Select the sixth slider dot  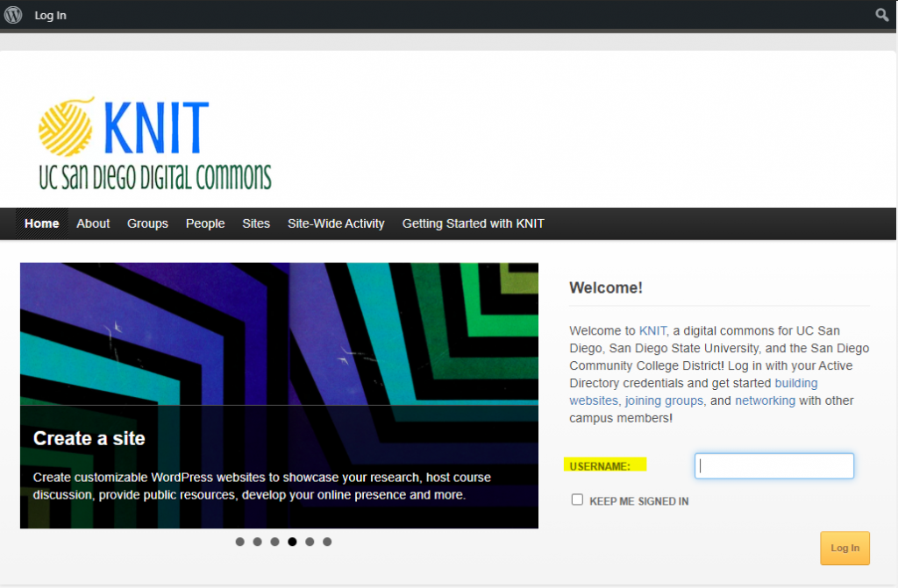pos(327,542)
